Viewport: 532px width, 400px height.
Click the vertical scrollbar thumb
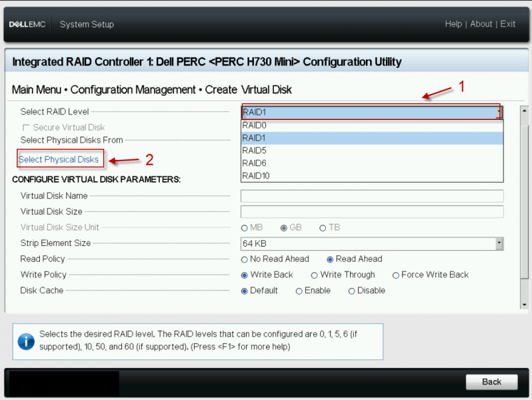point(524,203)
